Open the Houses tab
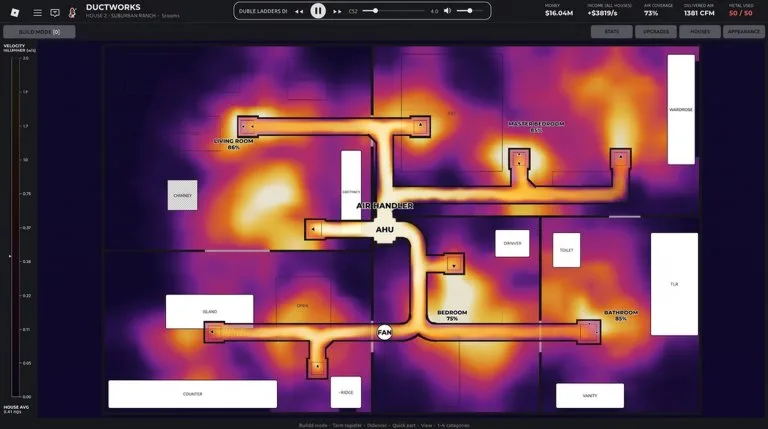The width and height of the screenshot is (768, 429). pyautogui.click(x=700, y=32)
